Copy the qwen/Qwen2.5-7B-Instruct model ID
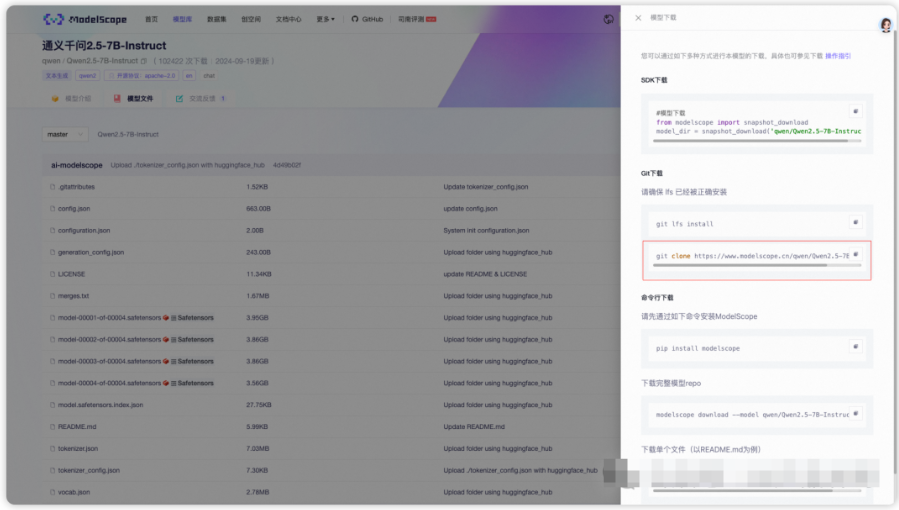899x510 pixels. (x=144, y=61)
